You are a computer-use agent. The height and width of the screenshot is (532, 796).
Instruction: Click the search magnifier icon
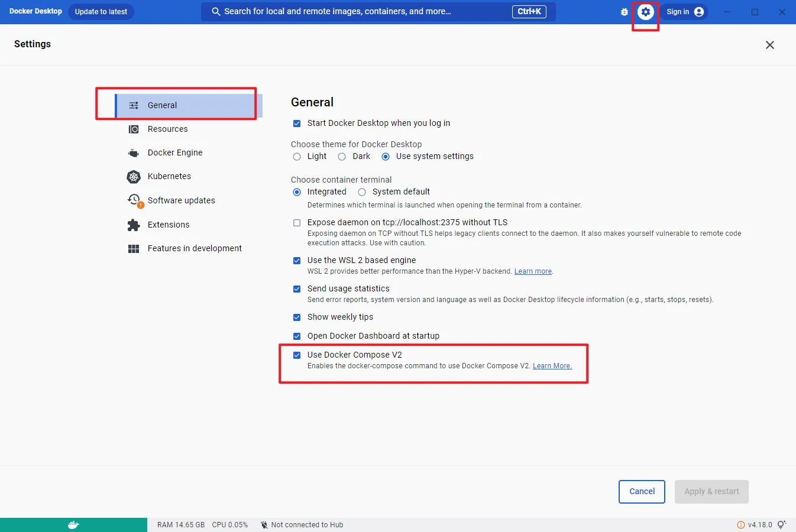click(216, 12)
